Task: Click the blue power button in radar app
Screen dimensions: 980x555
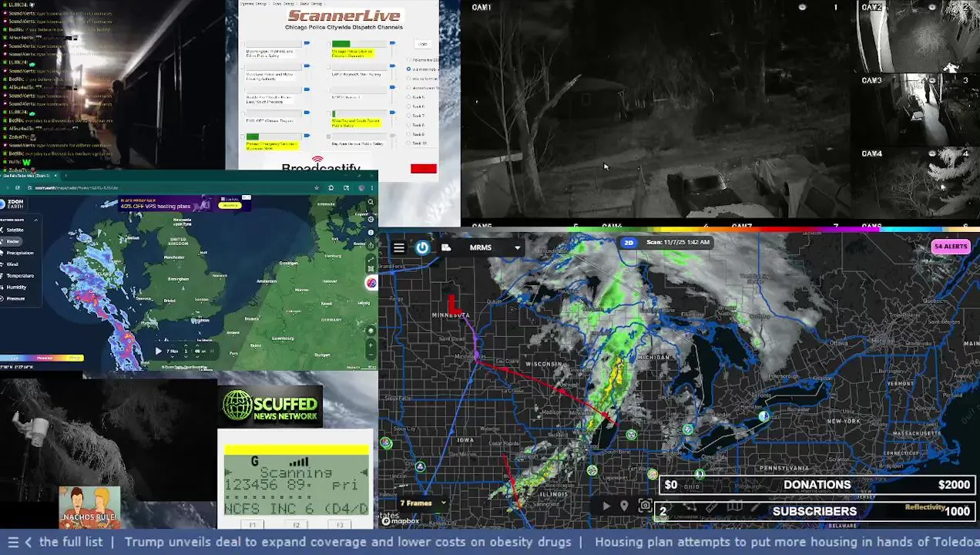Action: [x=422, y=247]
